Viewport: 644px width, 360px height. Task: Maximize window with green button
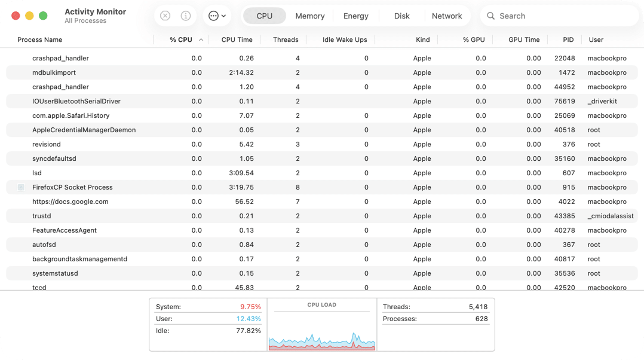[x=43, y=16]
